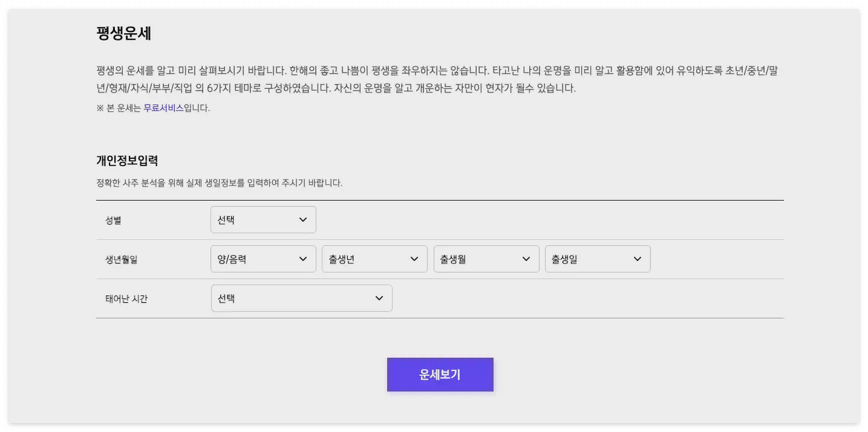Click the arrow icon on the 출생월 dropdown
Image resolution: width=868 pixels, height=432 pixels.
pyautogui.click(x=526, y=259)
